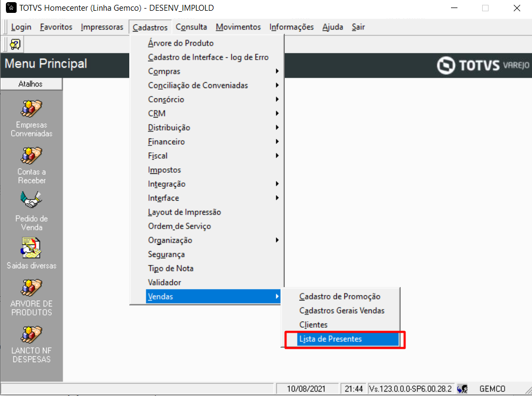Click the TOTVS Homecenter title bar app icon
The width and height of the screenshot is (532, 396).
tap(11, 8)
